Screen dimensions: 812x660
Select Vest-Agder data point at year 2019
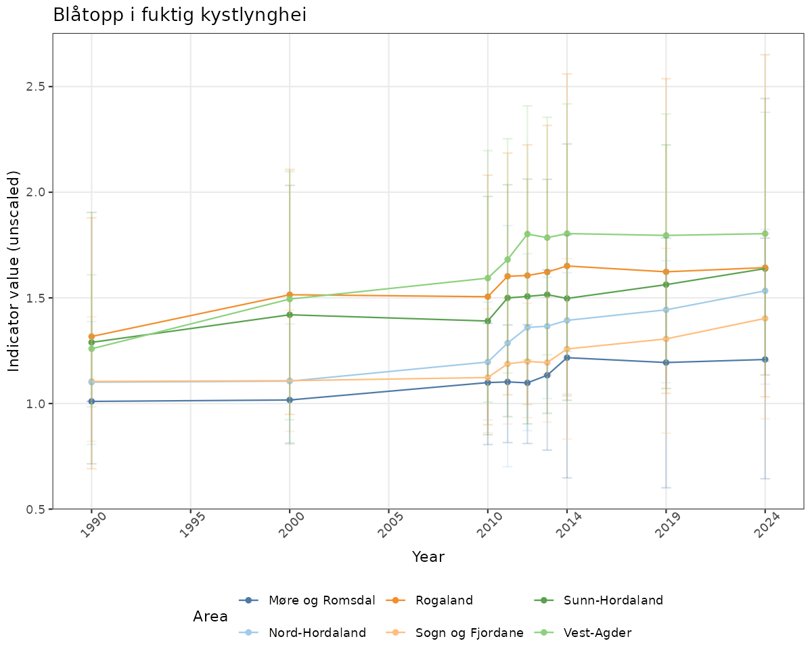[666, 236]
